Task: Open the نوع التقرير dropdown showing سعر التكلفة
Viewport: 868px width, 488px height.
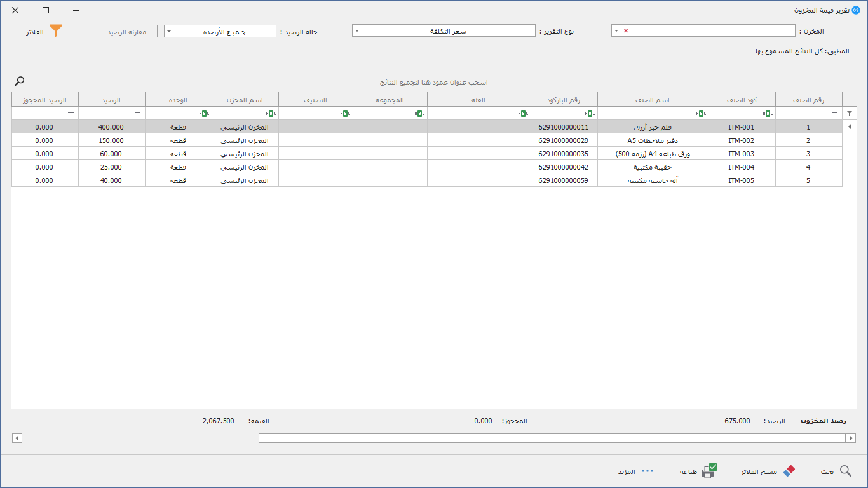Action: point(444,31)
